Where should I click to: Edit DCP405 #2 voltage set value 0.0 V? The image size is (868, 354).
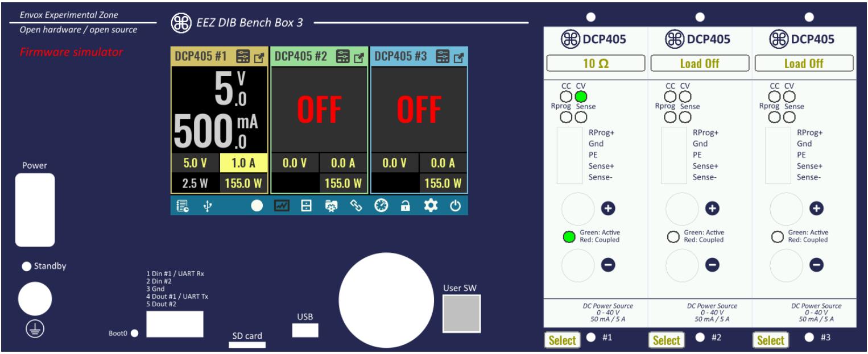tap(295, 163)
